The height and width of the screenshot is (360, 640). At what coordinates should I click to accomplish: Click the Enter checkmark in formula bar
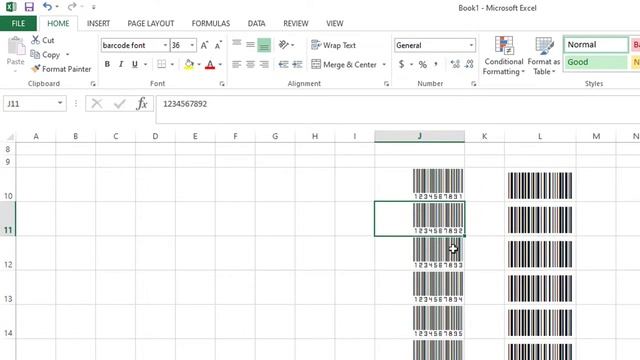click(120, 104)
